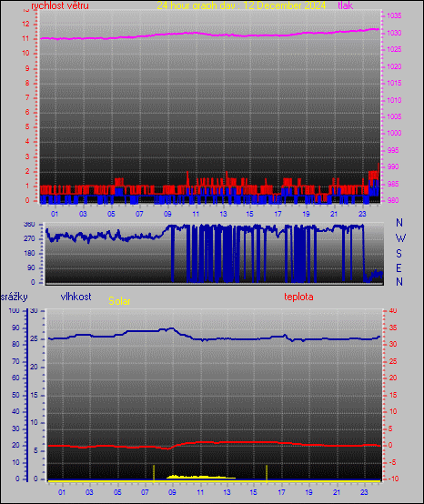Select the 270 degree wind direction value
The image size is (424, 504).
tap(29, 239)
